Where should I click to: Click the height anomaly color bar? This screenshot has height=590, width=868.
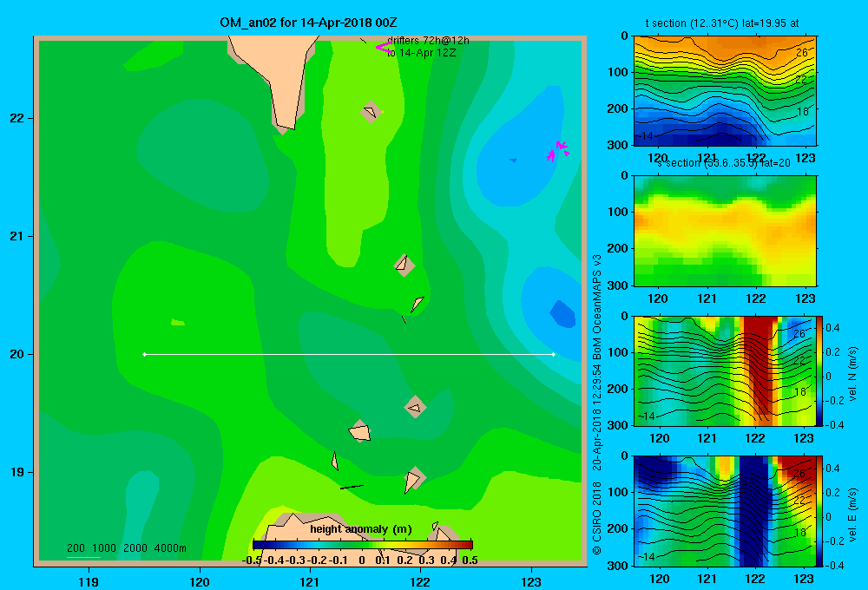[363, 545]
